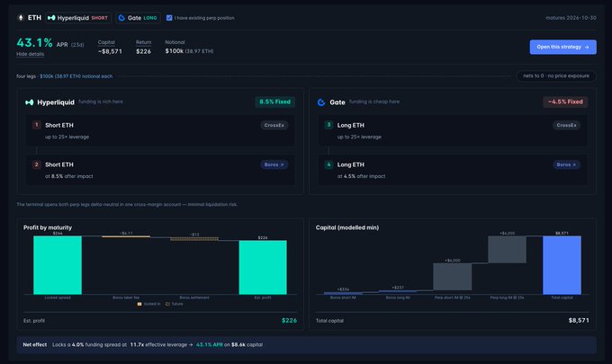The height and width of the screenshot is (364, 612).
Task: Click the Gate logo in the panel header
Action: [x=321, y=102]
